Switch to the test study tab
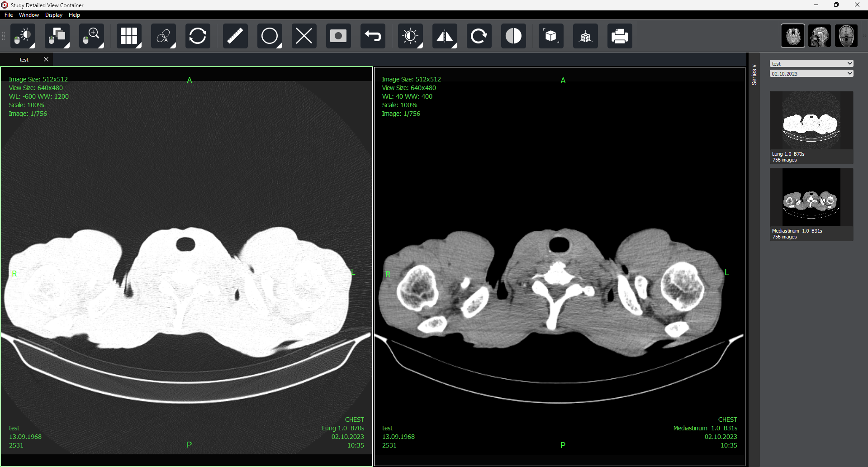 tap(24, 60)
